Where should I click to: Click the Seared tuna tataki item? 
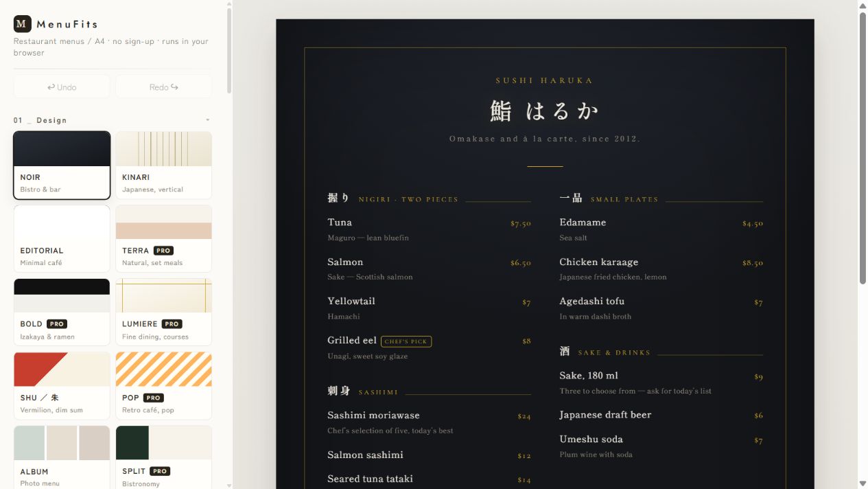tap(370, 479)
